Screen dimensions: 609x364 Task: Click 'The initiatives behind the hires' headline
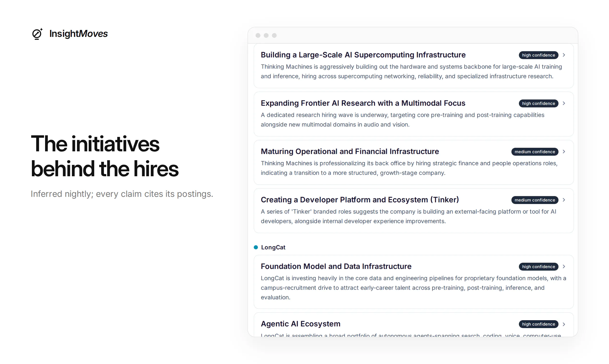click(x=105, y=156)
